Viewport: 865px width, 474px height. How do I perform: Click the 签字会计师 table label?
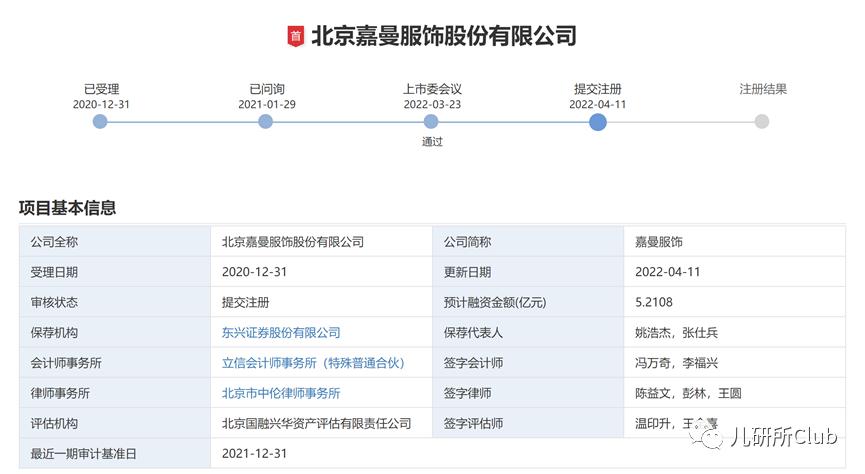[473, 363]
